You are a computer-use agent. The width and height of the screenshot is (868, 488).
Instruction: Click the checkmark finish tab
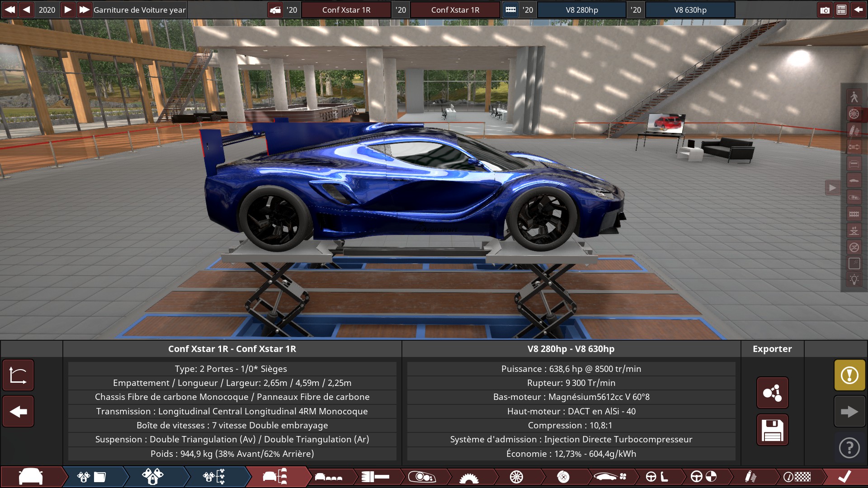844,477
